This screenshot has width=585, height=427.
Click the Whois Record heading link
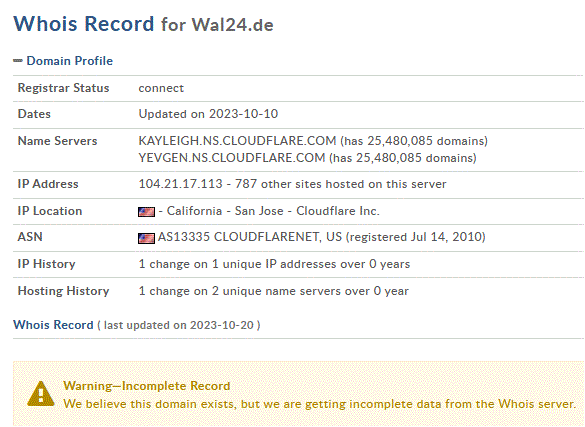[x=53, y=325]
